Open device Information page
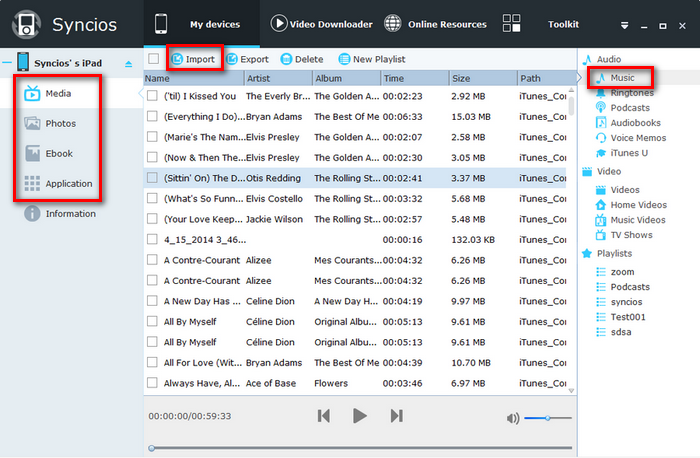700x458 pixels. point(60,214)
